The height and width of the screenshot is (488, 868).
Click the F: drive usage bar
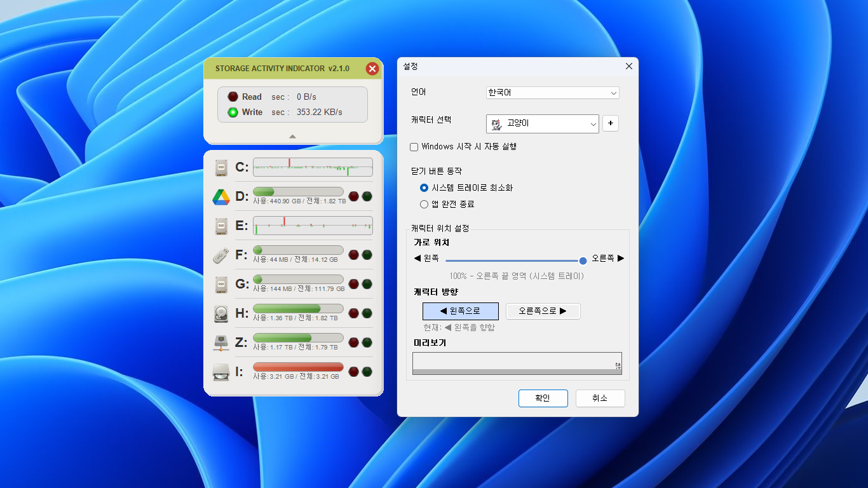click(298, 250)
